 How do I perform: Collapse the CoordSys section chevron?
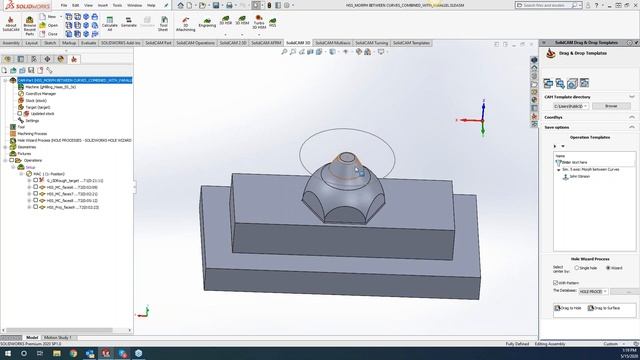click(x=632, y=117)
